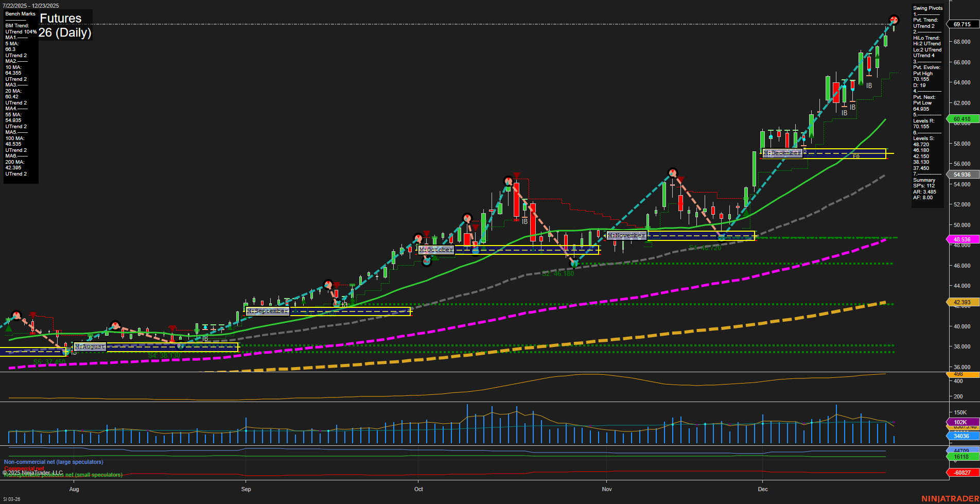Click the circular swing pivot marker near December peak
The image size is (980, 504).
(x=895, y=19)
